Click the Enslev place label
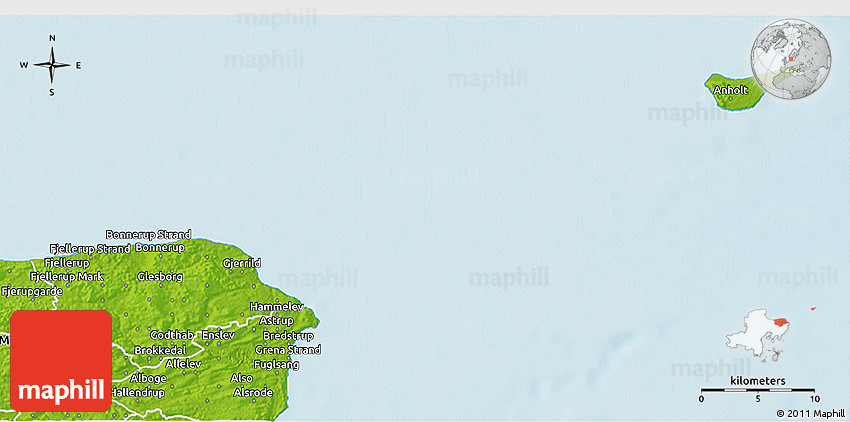 pyautogui.click(x=218, y=335)
